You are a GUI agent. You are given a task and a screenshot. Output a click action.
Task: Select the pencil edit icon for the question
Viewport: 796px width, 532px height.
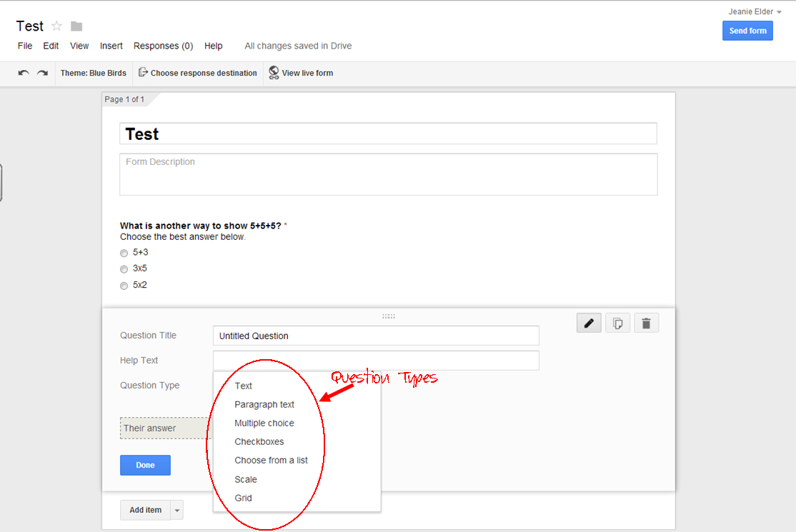coord(588,323)
